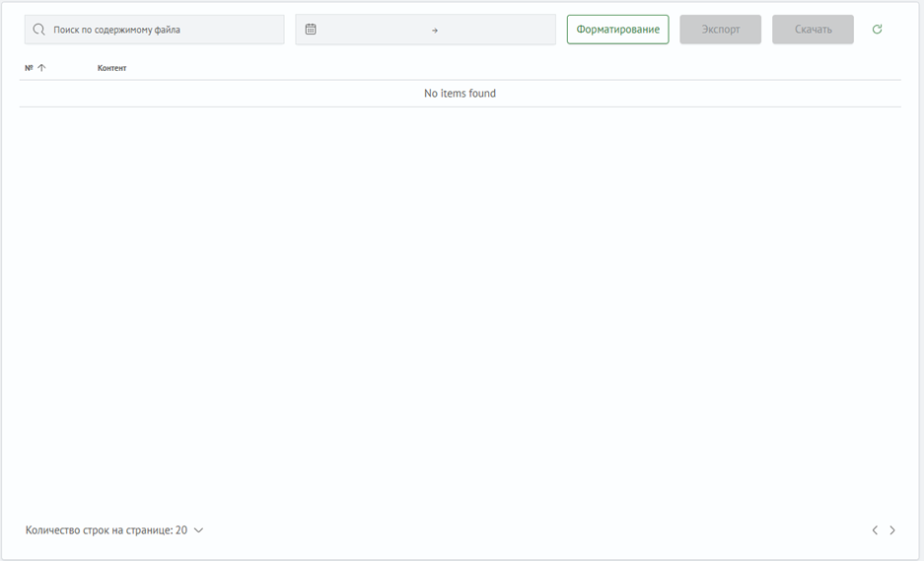The height and width of the screenshot is (561, 924).
Task: Open the Форматирование options
Action: coord(617,30)
